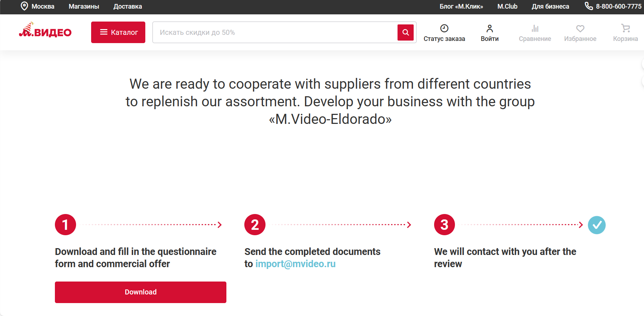Open Доставка in top bar
The image size is (644, 316).
[128, 6]
